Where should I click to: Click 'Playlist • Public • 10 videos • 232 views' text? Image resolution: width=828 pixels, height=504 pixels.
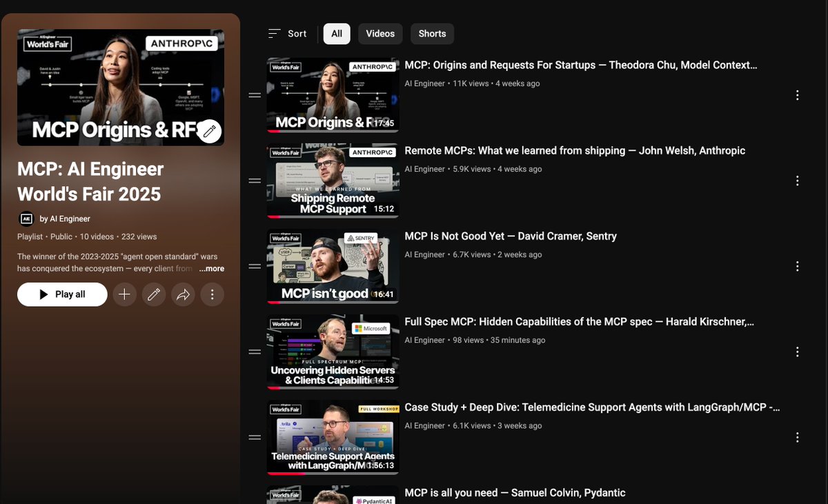(87, 236)
